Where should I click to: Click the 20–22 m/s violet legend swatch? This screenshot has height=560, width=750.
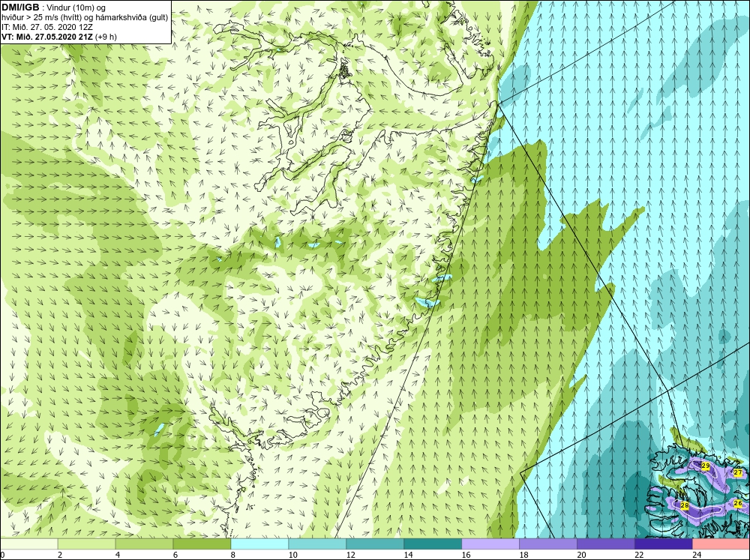click(605, 544)
